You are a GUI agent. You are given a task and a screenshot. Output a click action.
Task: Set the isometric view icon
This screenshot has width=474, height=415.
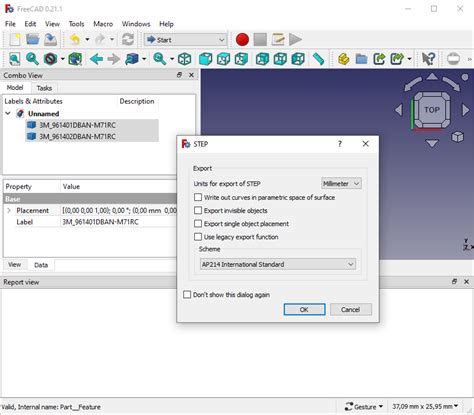[x=184, y=59]
